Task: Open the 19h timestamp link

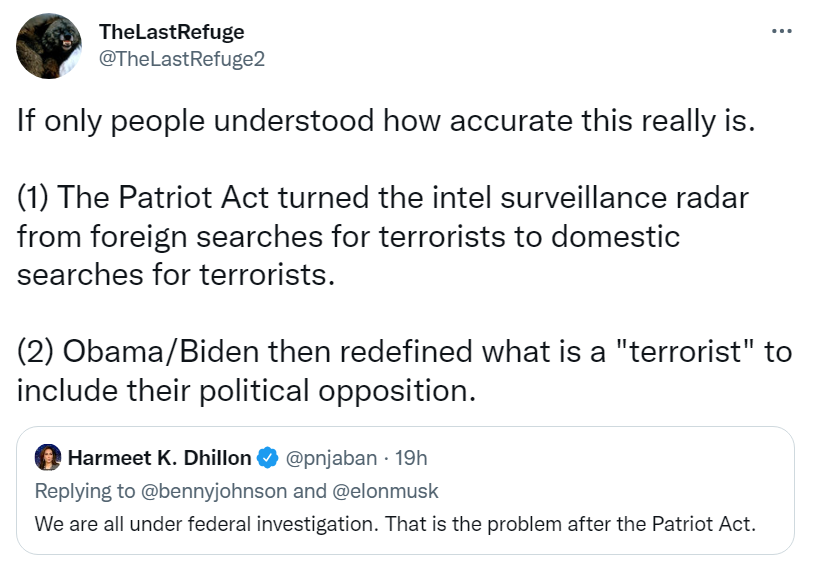Action: pyautogui.click(x=411, y=458)
